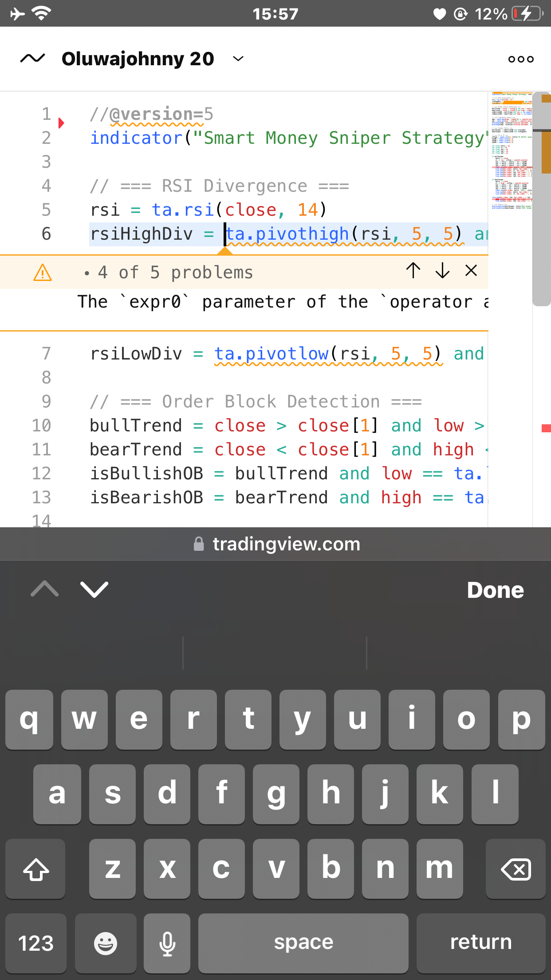Open the Pine script indicator icon menu
Image resolution: width=551 pixels, height=980 pixels.
click(33, 59)
